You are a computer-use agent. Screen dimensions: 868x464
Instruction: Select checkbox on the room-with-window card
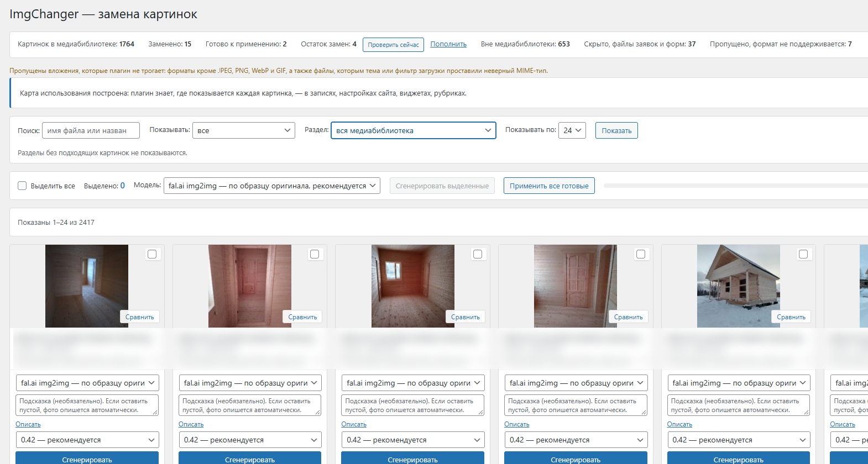tap(478, 254)
